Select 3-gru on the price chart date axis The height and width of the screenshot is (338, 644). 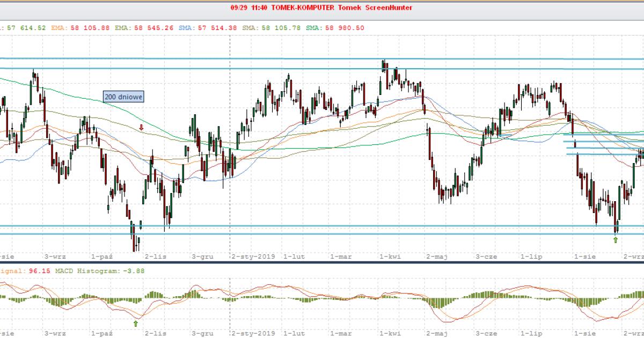203,256
